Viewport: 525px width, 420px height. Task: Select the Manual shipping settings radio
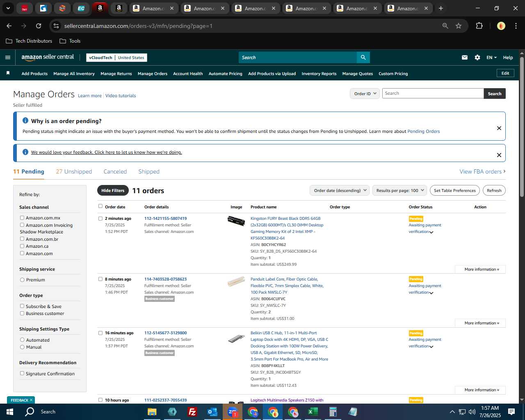coord(22,347)
